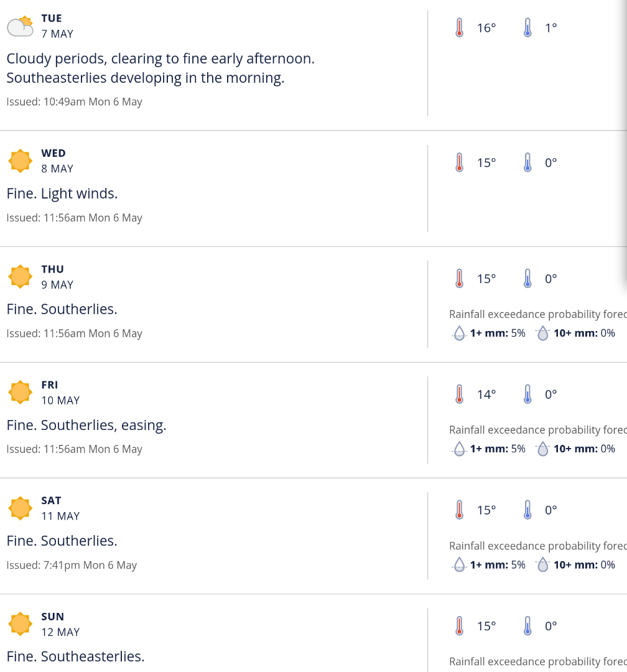The height and width of the screenshot is (672, 627).
Task: Click the sunny icon for Wednesday 8 May
Action: pyautogui.click(x=20, y=161)
